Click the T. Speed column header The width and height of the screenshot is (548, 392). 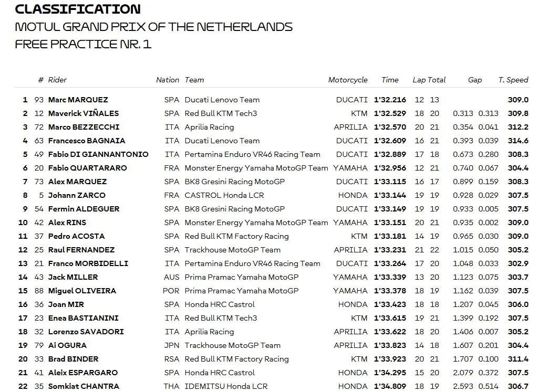[x=513, y=80]
